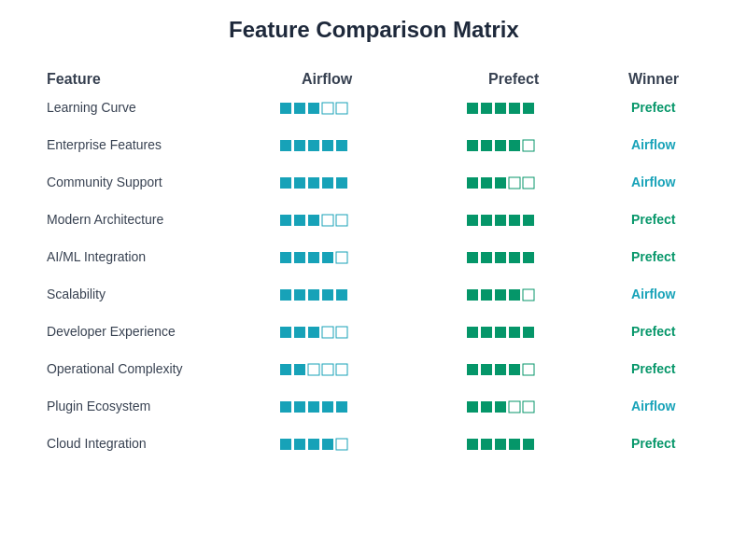Click the Cloud Integration feature row label
The height and width of the screenshot is (560, 747).
96,443
